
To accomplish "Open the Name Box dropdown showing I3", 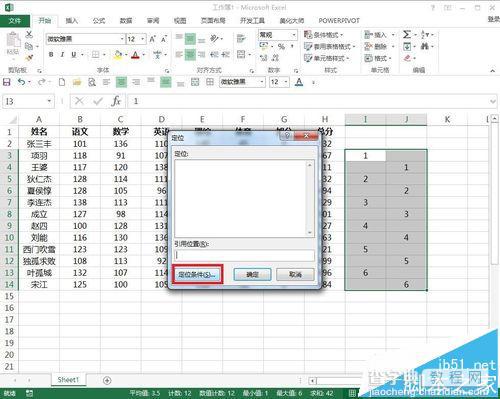I will pyautogui.click(x=49, y=101).
